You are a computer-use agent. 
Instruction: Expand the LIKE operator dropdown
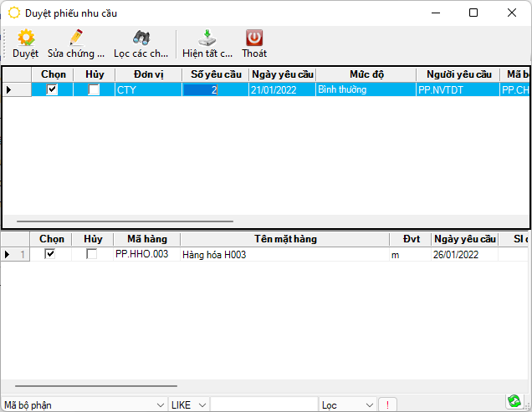(203, 404)
